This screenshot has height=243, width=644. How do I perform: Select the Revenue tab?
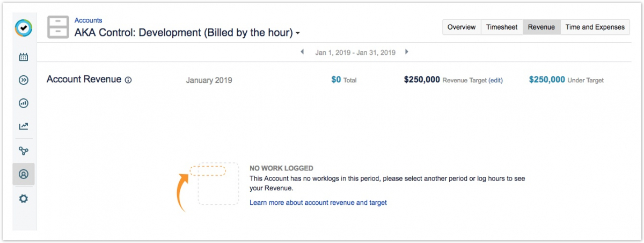[x=541, y=27]
